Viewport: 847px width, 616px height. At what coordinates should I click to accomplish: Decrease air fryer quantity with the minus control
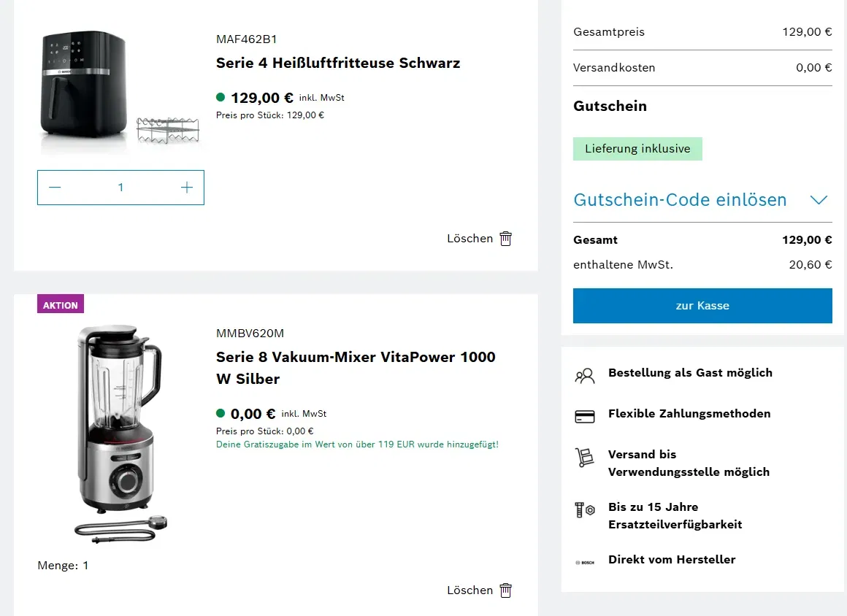point(54,187)
